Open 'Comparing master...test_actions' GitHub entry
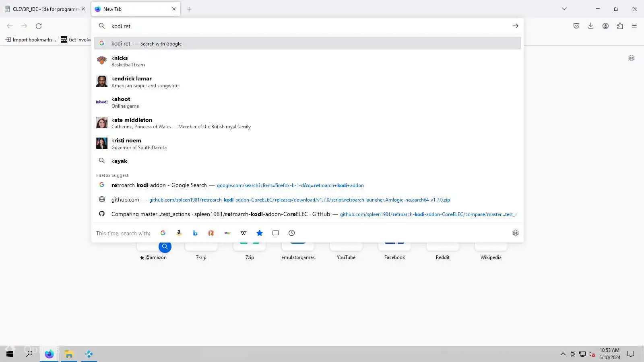Screen dimensions: 644x362 308,214
